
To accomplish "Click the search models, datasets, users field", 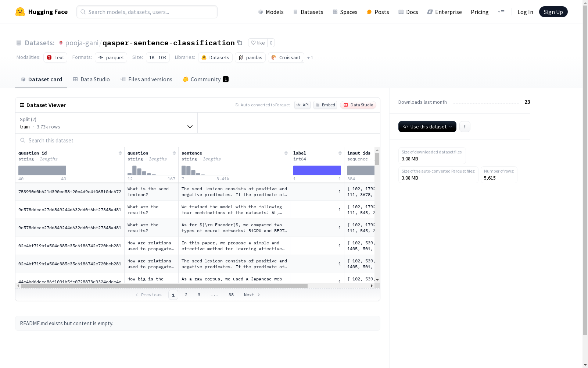I will point(147,12).
